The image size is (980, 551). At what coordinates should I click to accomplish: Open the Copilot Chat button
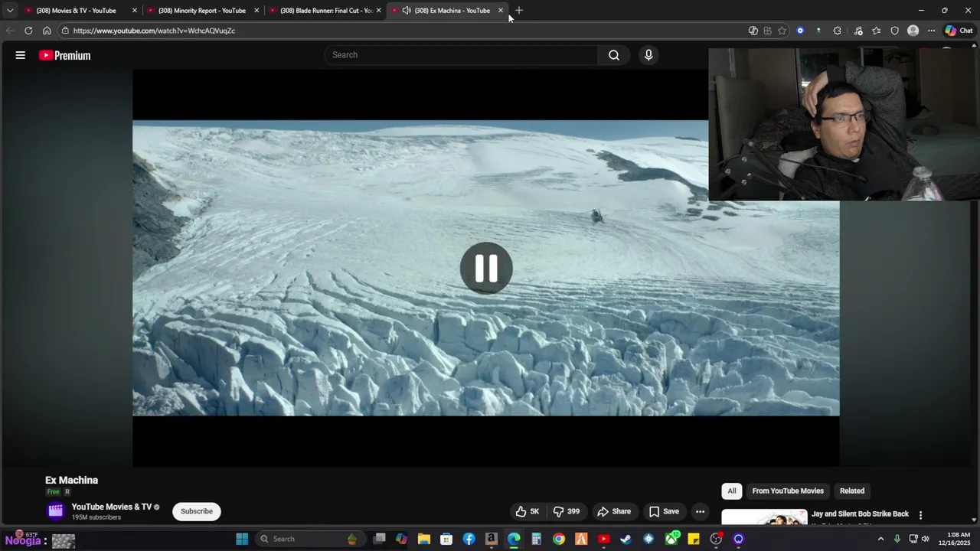pyautogui.click(x=959, y=31)
